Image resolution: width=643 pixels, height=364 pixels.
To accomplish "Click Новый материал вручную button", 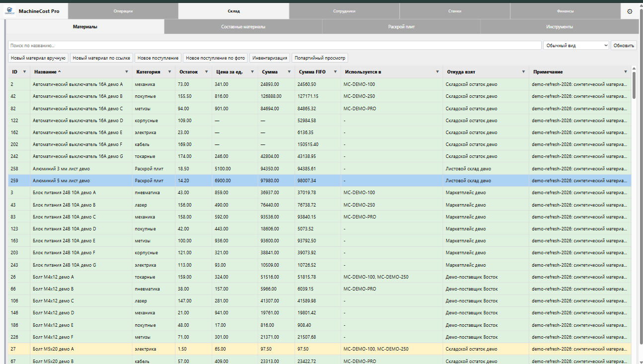I will point(38,58).
